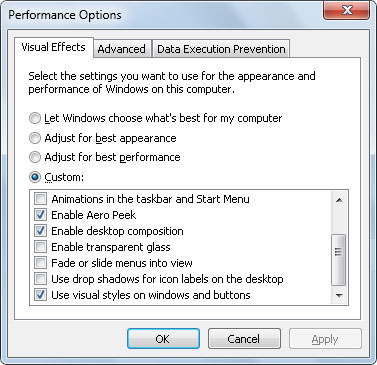
Task: Enable transparent glass option
Action: (40, 247)
